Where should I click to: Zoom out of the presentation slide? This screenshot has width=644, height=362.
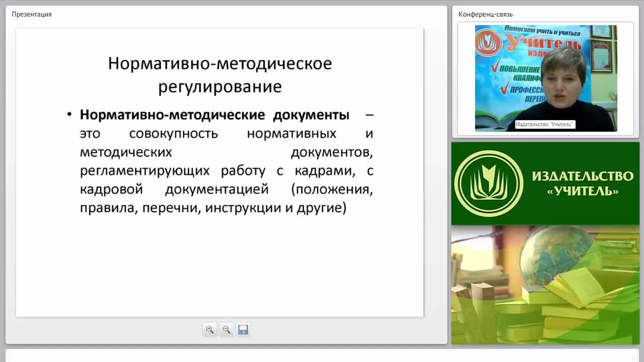tap(226, 330)
